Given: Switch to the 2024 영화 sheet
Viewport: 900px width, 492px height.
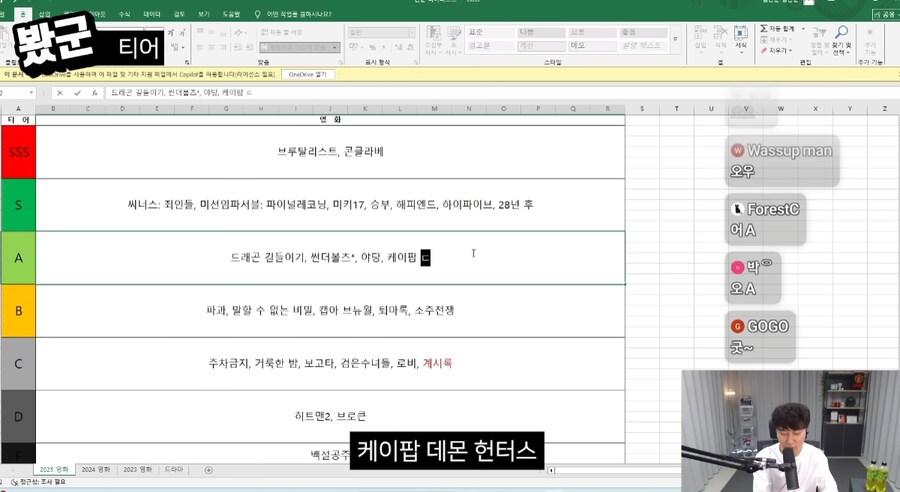Looking at the screenshot, I should [x=95, y=470].
